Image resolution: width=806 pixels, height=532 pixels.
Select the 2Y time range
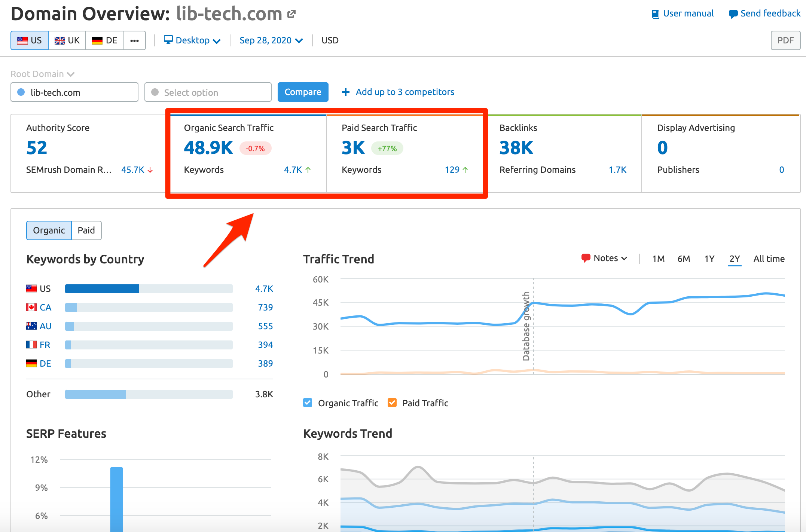pos(735,259)
